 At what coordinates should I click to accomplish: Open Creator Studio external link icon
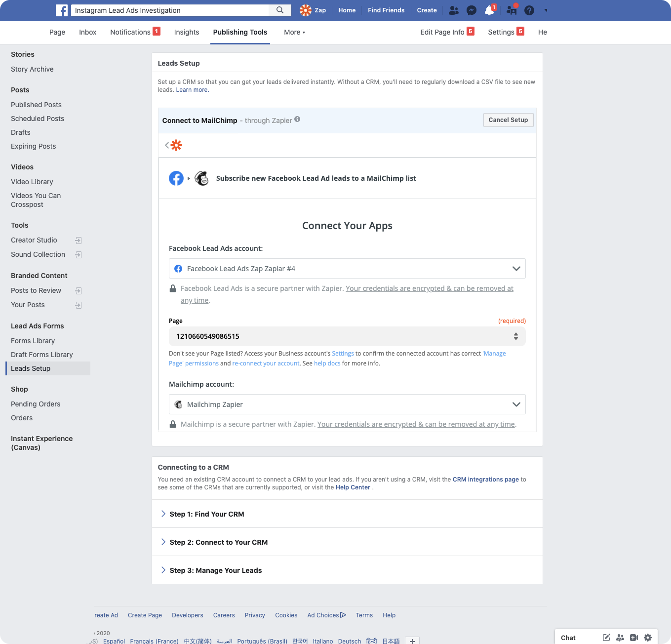pyautogui.click(x=78, y=241)
